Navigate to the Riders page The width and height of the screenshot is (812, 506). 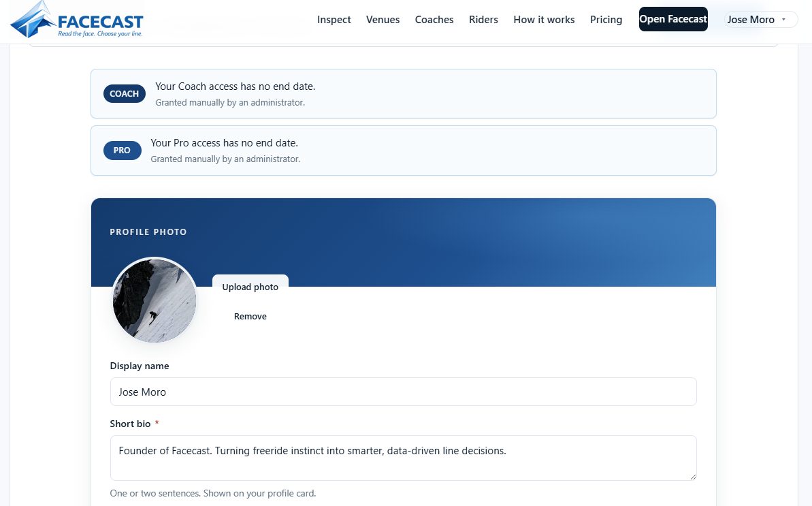click(x=483, y=20)
